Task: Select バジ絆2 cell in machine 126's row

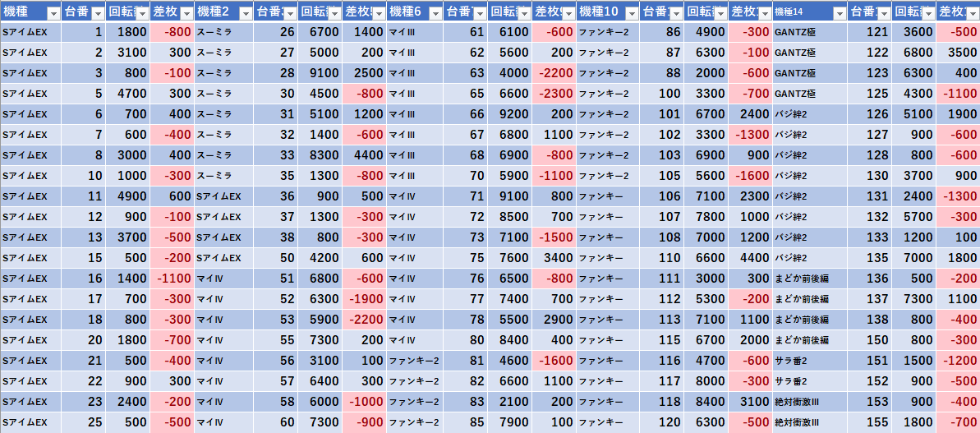Action: 810,114
